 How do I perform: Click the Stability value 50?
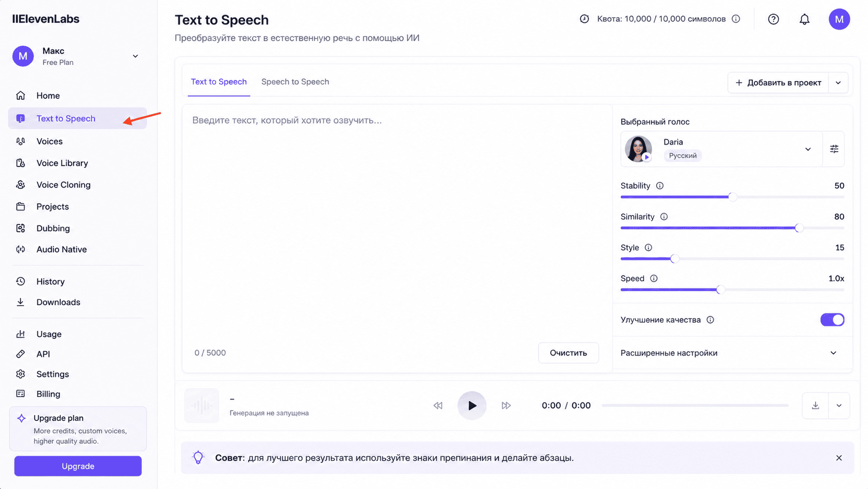pos(839,186)
